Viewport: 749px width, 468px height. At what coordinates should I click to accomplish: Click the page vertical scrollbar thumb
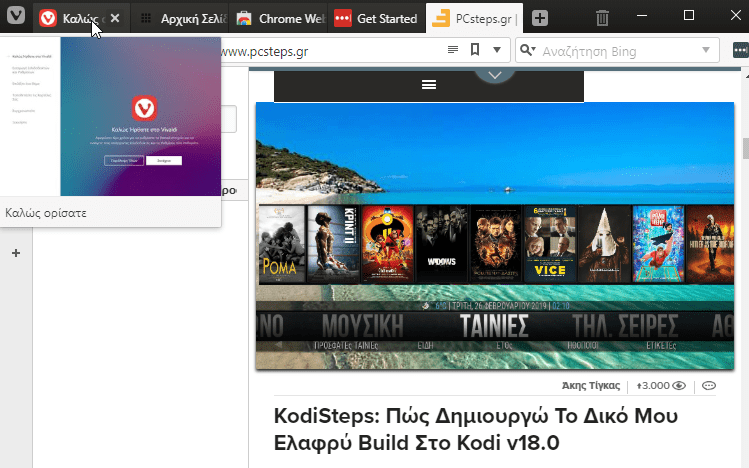(x=746, y=149)
